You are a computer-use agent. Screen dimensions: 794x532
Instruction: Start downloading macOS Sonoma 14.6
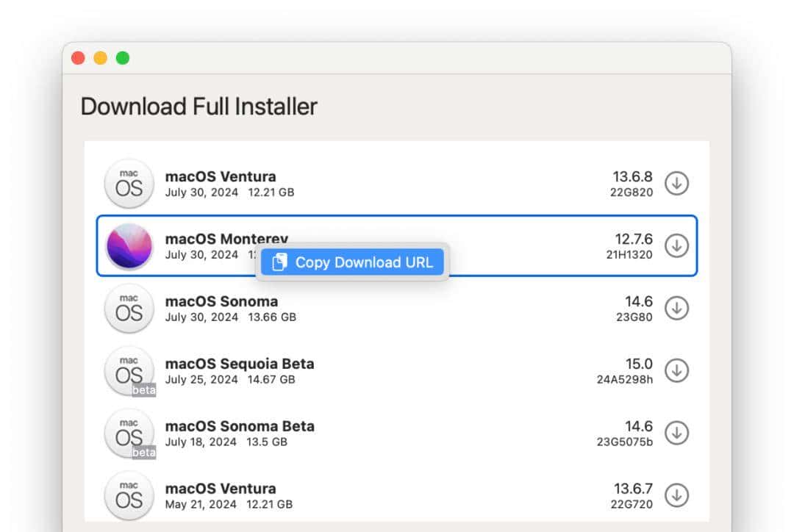click(676, 308)
